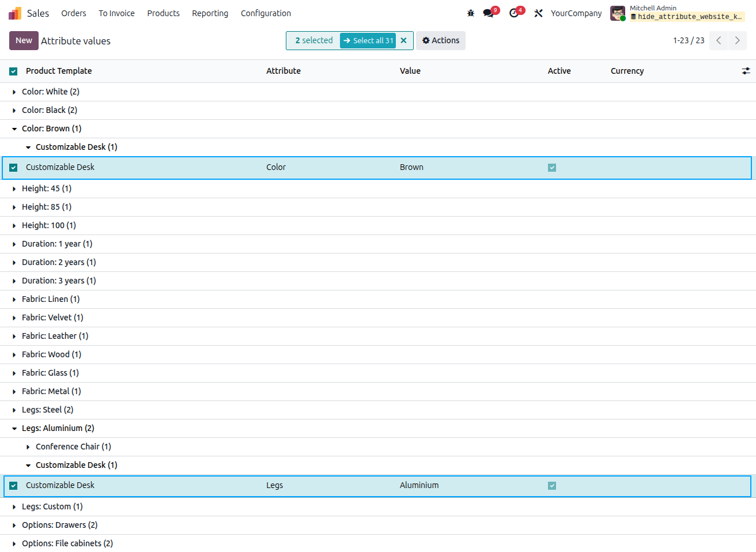Click the 1-23 / 23 pager counter

tap(689, 40)
